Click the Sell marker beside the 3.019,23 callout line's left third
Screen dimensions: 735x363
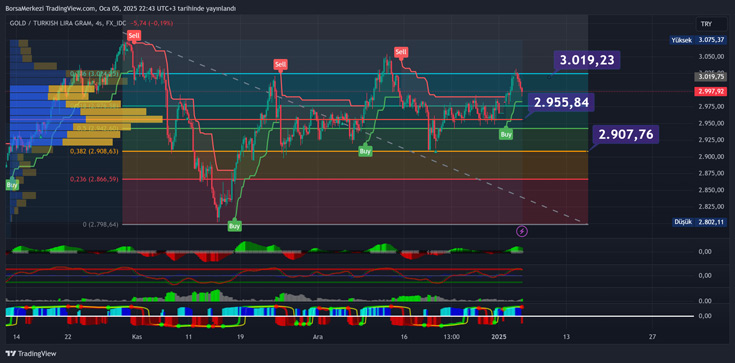pos(280,64)
